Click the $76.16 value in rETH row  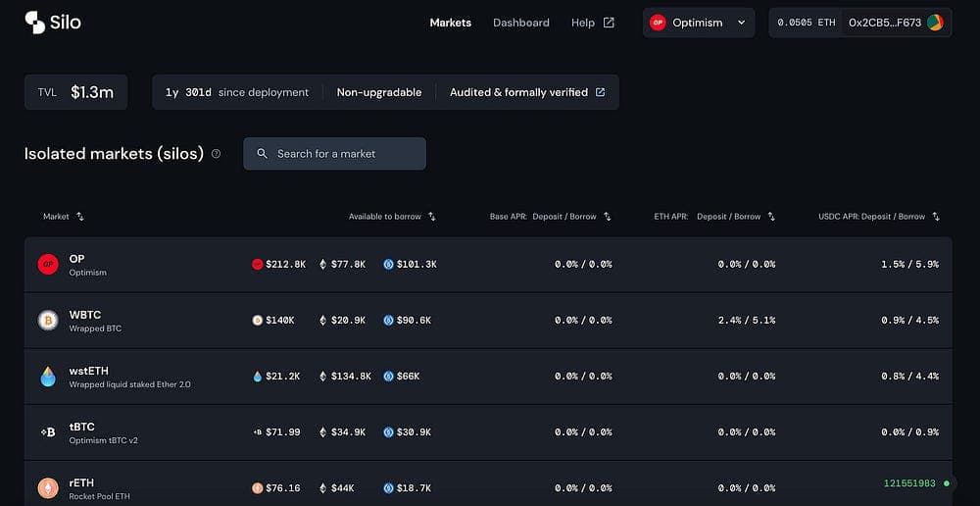coord(283,488)
